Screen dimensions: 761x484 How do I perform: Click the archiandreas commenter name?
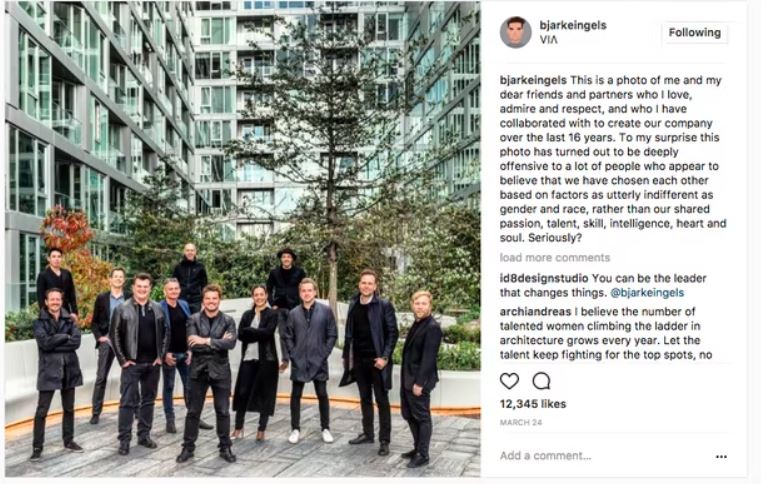(535, 312)
